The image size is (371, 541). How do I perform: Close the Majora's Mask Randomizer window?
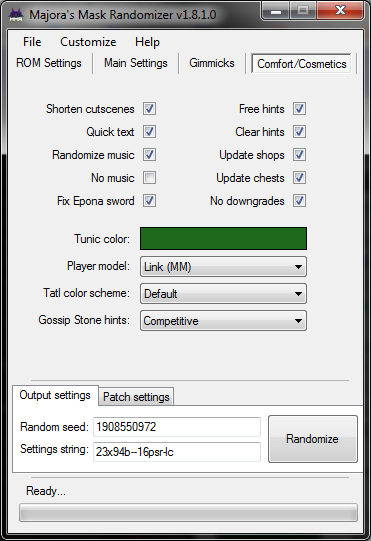[340, 11]
